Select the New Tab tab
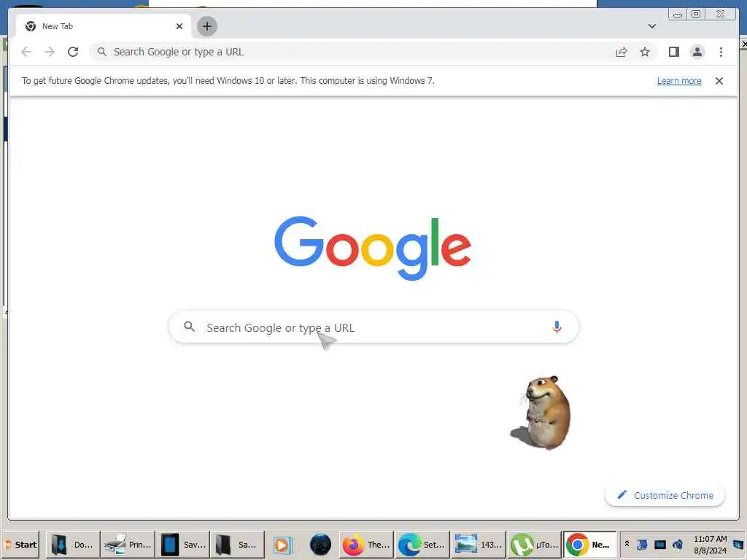The width and height of the screenshot is (747, 560). (104, 26)
